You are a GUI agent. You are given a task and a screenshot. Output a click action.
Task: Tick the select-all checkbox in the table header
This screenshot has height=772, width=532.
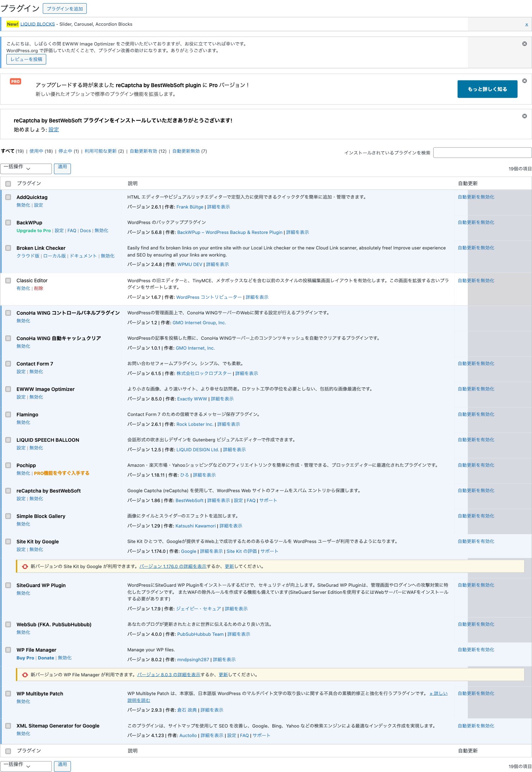click(x=8, y=183)
